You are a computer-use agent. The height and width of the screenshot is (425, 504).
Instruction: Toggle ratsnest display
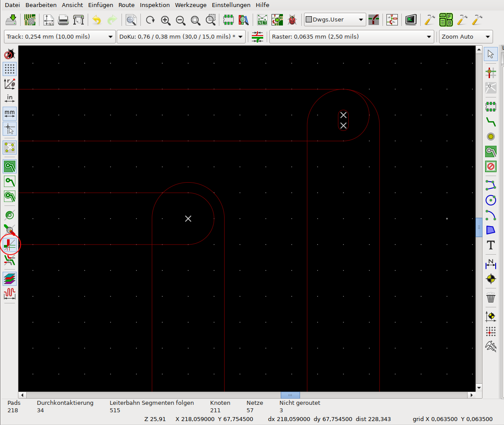pos(10,148)
